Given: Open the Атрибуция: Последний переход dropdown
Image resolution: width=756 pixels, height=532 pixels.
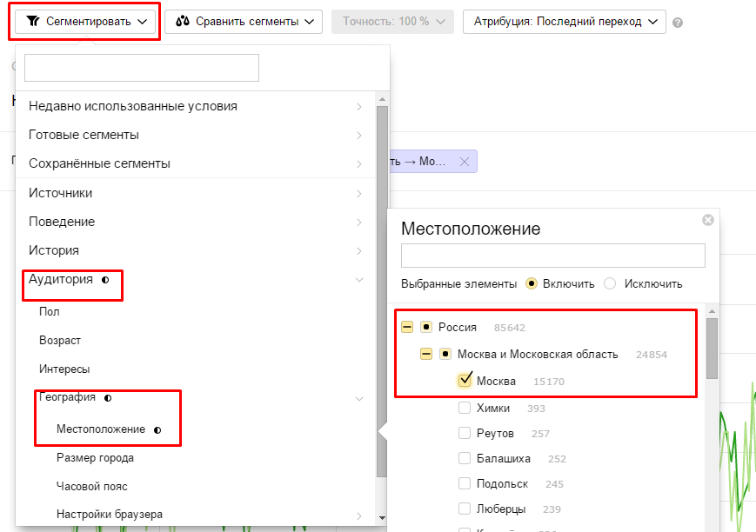Looking at the screenshot, I should [564, 22].
